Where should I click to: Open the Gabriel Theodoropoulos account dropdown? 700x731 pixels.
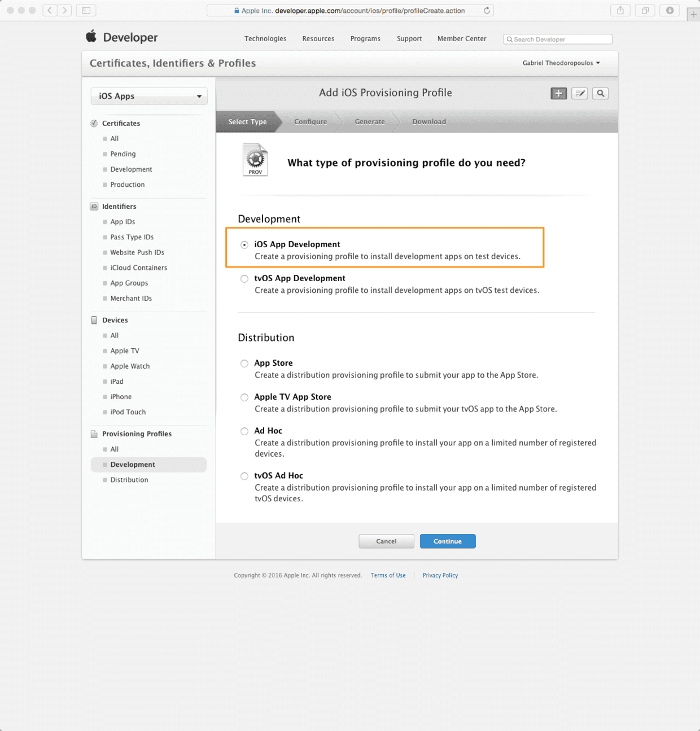tap(561, 63)
